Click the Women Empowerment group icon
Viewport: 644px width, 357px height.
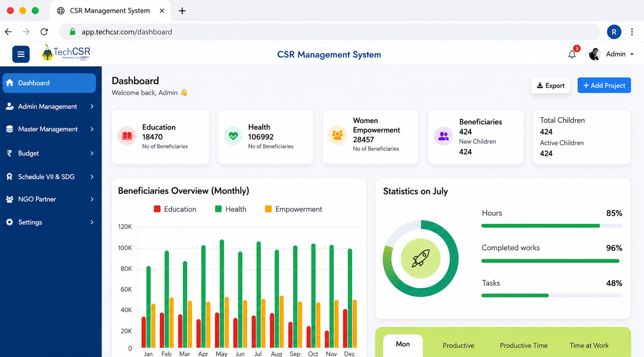[337, 135]
